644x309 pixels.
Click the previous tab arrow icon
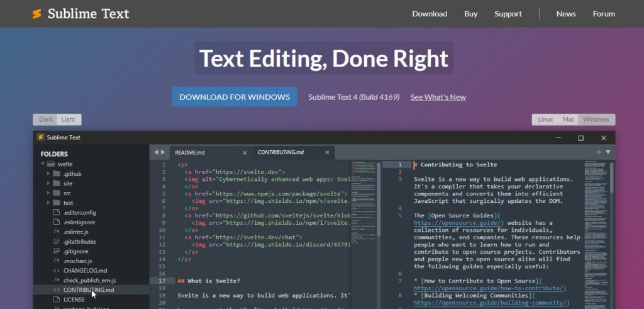pyautogui.click(x=156, y=152)
